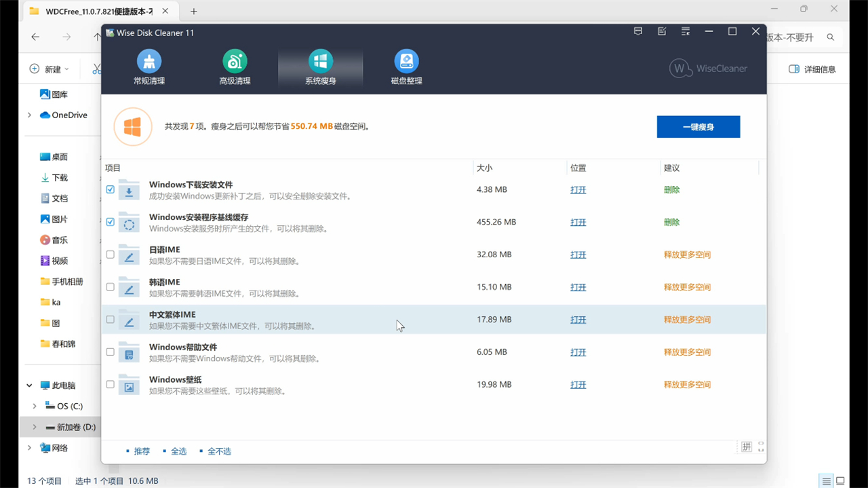Click the 一键瘦身 button
The width and height of the screenshot is (868, 488).
[x=698, y=127]
